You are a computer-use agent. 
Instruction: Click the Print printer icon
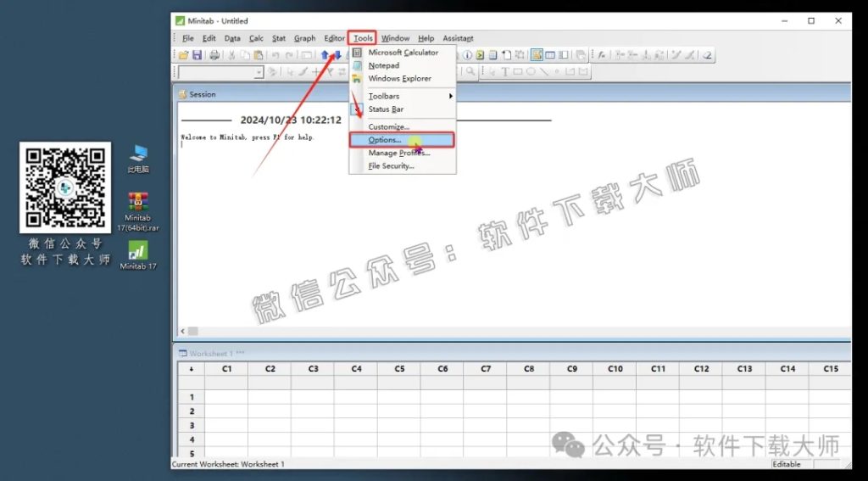[x=214, y=55]
